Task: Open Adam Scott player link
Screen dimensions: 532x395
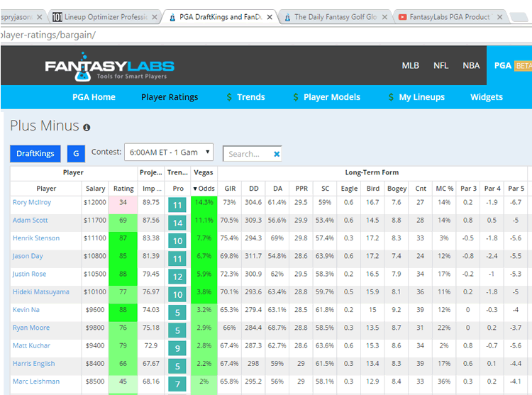Action: point(31,221)
